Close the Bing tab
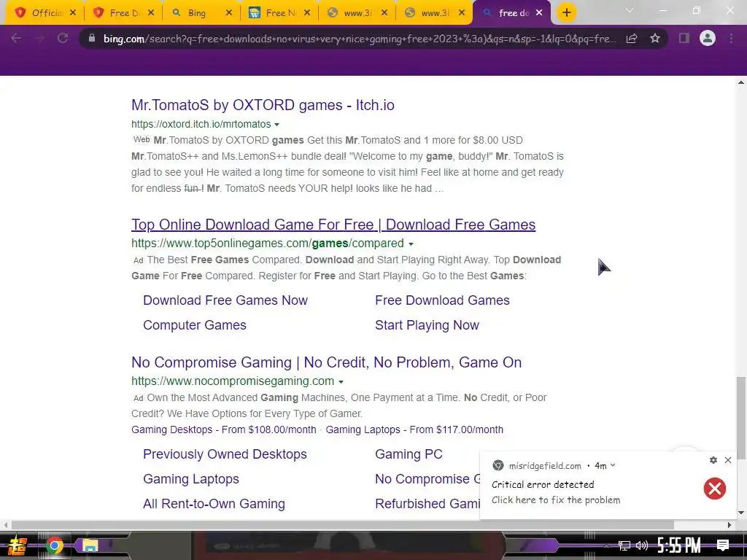Image resolution: width=747 pixels, height=560 pixels. point(229,13)
